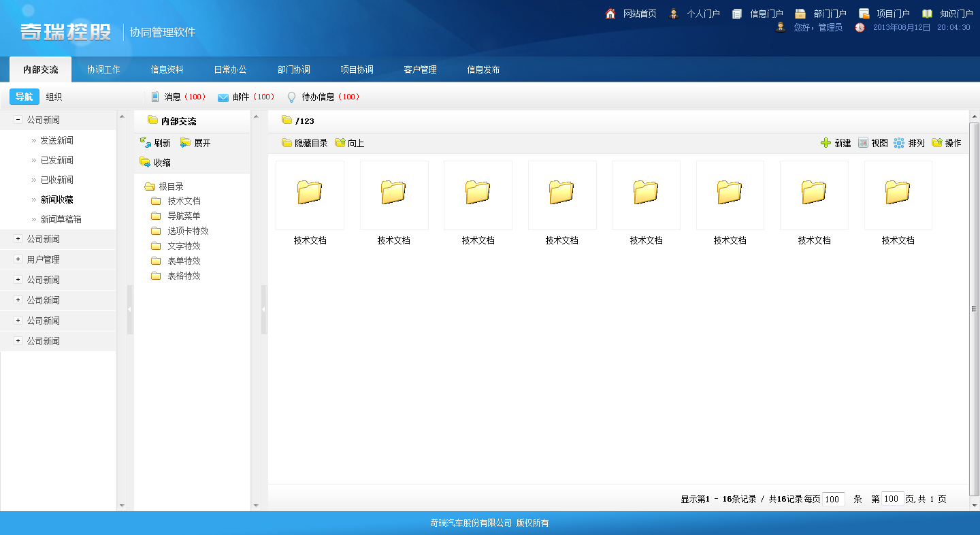Click the 消息 phone icon
This screenshot has height=535, width=980.
155,97
